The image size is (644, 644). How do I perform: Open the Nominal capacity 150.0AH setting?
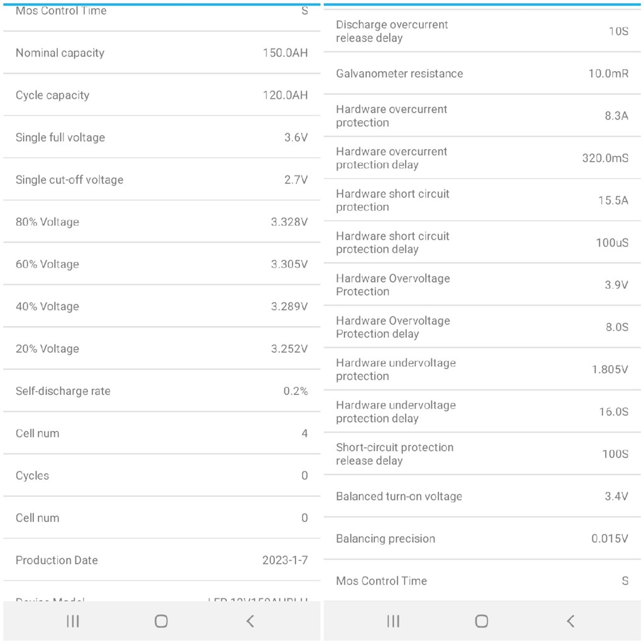tap(162, 53)
